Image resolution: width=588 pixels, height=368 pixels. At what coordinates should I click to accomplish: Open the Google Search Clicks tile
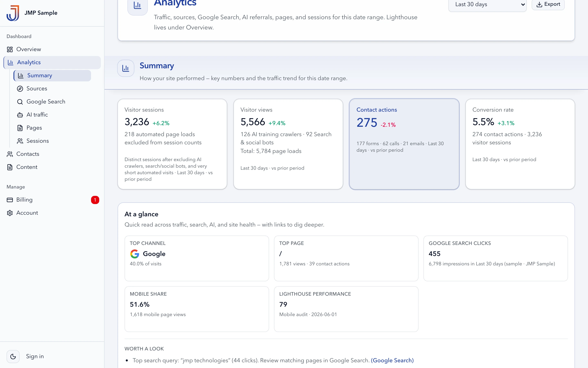(x=496, y=258)
